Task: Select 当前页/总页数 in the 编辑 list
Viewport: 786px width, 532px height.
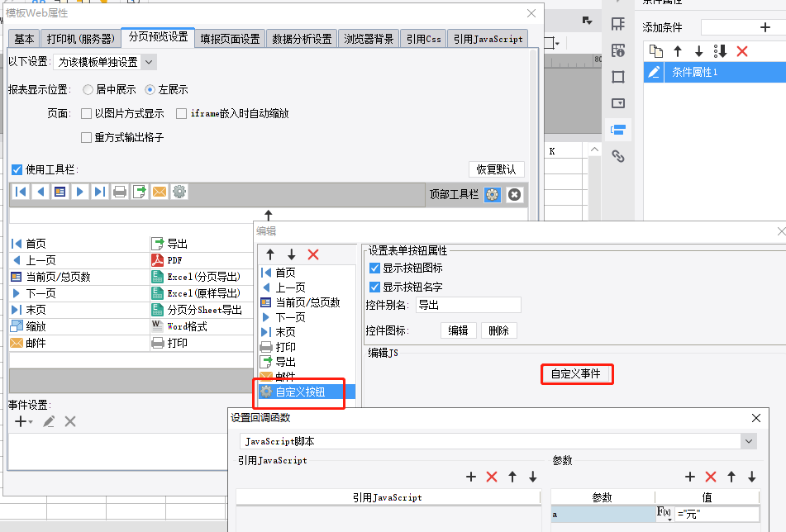Action: 307,302
